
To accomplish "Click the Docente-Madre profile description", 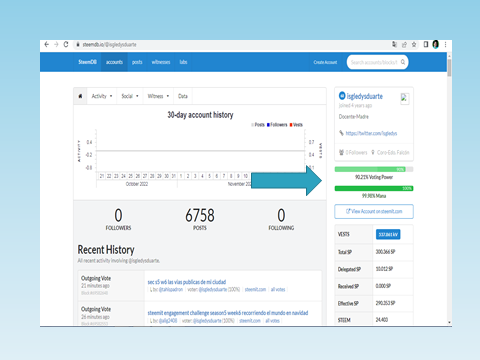I will 354,117.
